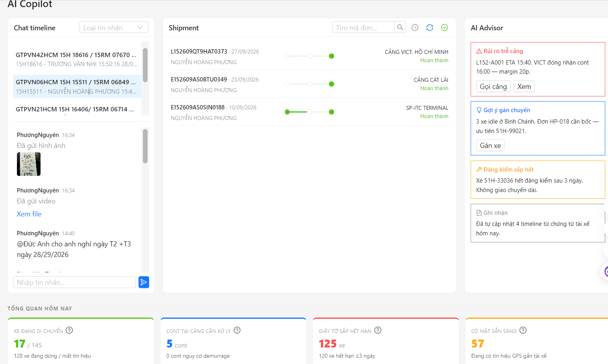Click the search magnifier icon in Shipment panel
The width and height of the screenshot is (608, 364).
click(x=400, y=28)
